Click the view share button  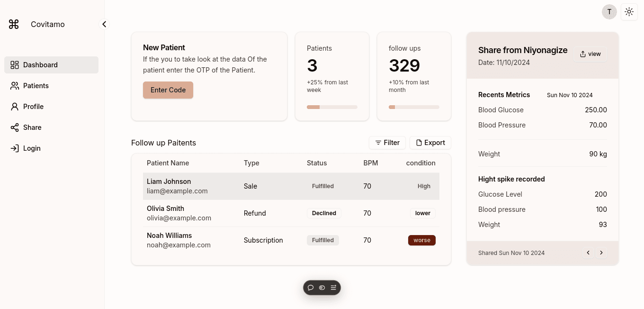(x=590, y=54)
